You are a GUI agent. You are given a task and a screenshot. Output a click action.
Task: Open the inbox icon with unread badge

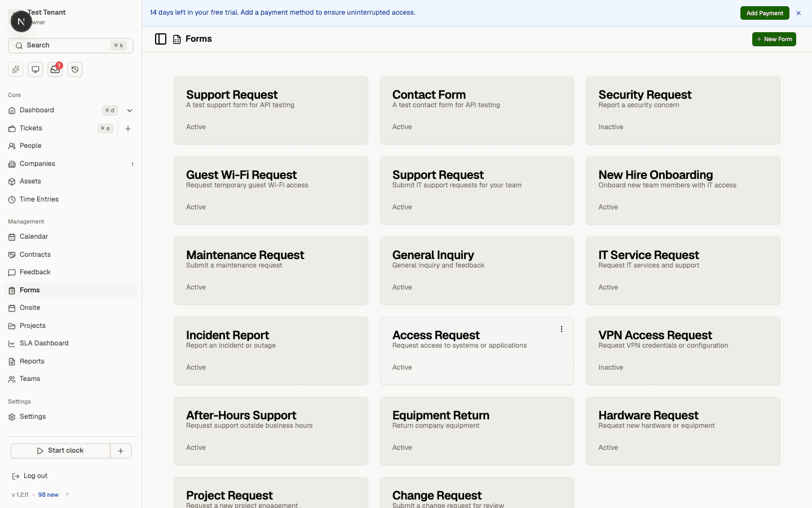pyautogui.click(x=55, y=69)
